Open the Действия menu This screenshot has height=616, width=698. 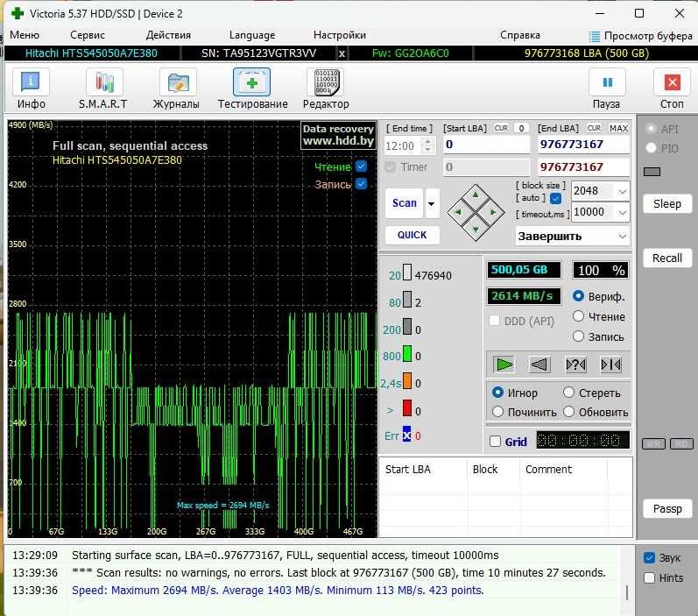pyautogui.click(x=168, y=35)
